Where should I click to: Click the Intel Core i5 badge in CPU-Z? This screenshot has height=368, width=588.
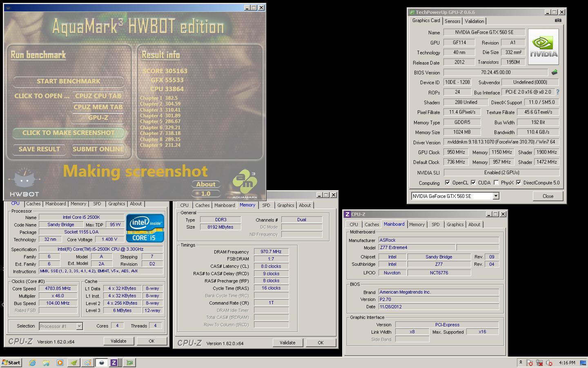coord(145,228)
